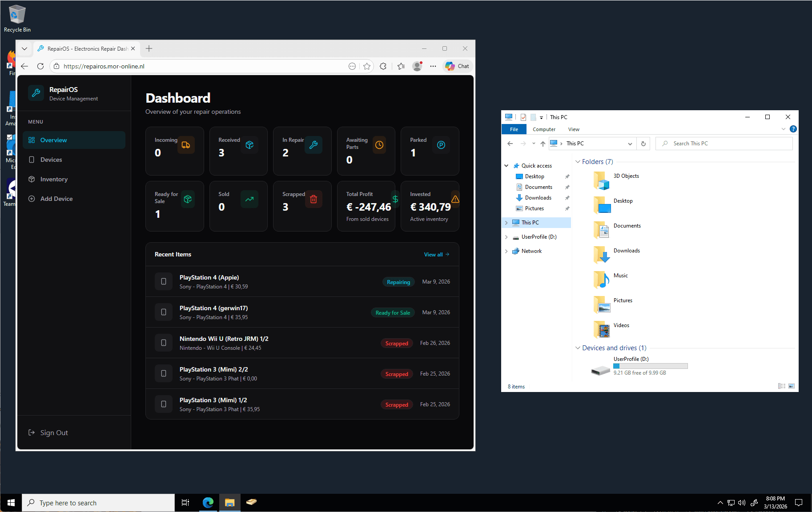Click the Total Profit dollar icon
Viewport: 812px width, 512px height.
pyautogui.click(x=395, y=199)
